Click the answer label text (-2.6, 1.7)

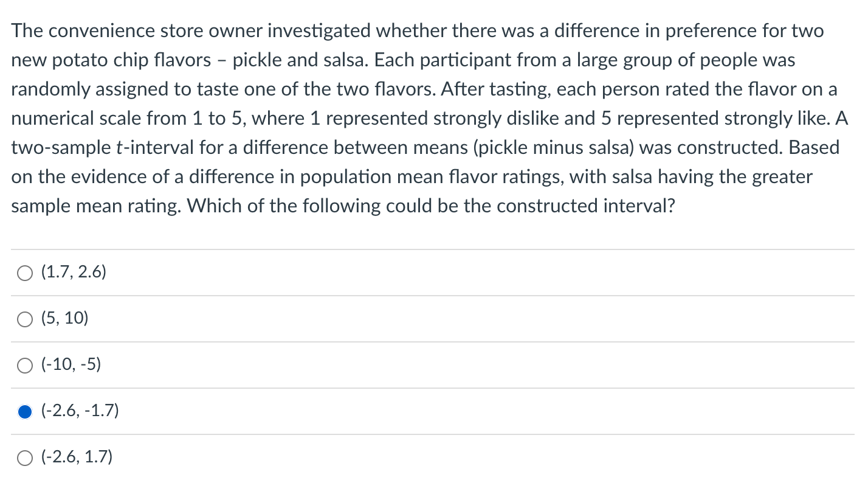(x=76, y=457)
